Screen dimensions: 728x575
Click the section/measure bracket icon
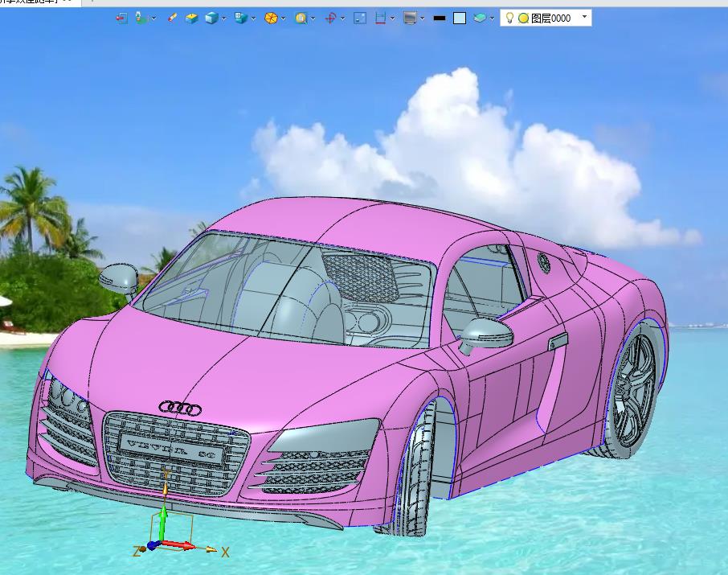pos(381,18)
